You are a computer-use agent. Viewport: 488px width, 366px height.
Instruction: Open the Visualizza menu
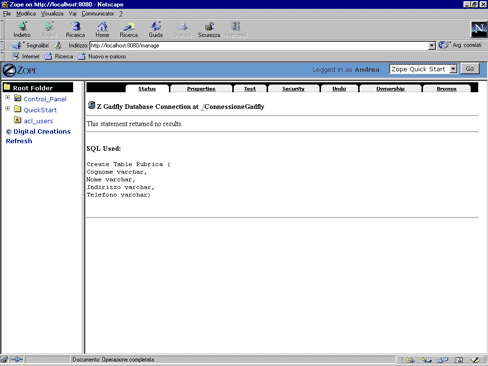coord(52,14)
